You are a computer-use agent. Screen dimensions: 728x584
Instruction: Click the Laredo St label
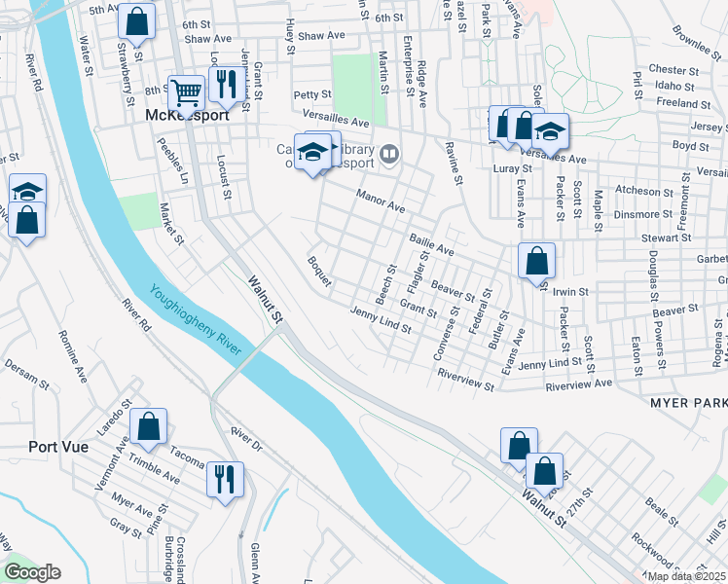[114, 418]
